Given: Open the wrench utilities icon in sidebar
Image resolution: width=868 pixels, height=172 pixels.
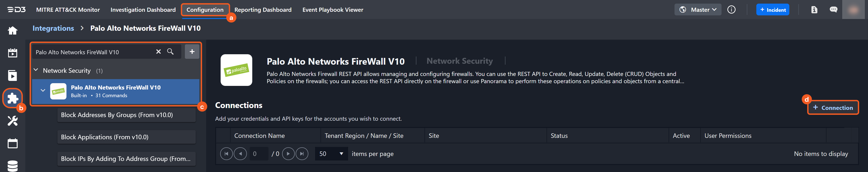Looking at the screenshot, I should click(12, 120).
